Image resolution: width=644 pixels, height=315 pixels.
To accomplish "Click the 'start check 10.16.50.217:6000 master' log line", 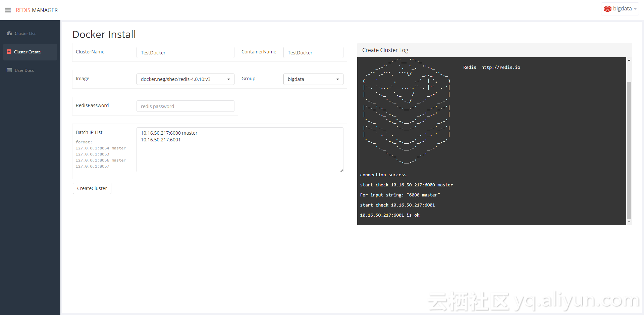I will click(x=407, y=185).
